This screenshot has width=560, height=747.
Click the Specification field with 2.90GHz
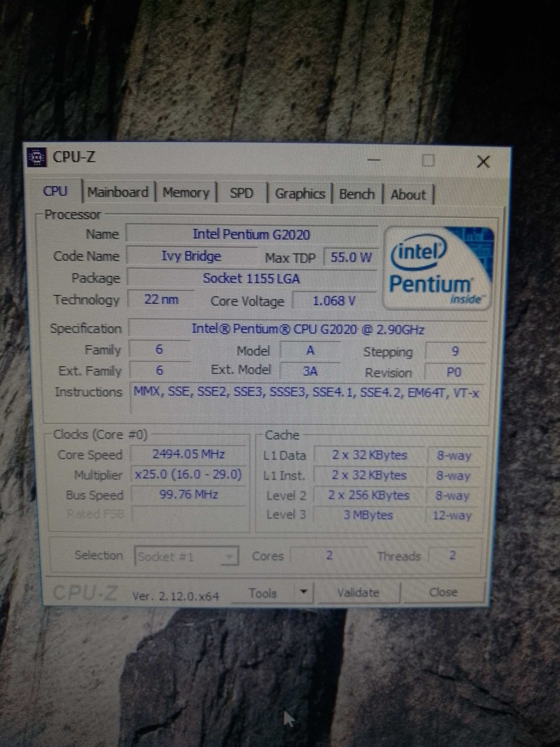tap(308, 329)
